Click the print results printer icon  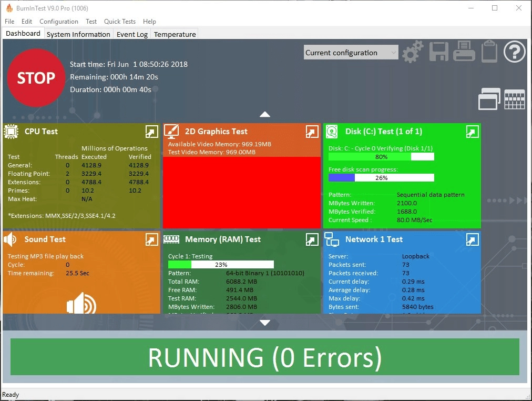coord(464,51)
